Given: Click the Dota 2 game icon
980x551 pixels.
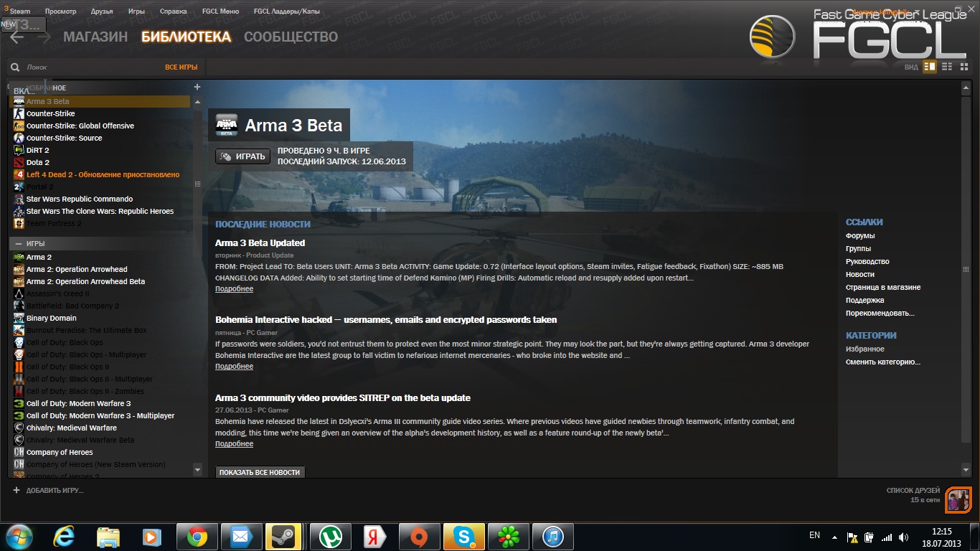Looking at the screenshot, I should [x=19, y=162].
